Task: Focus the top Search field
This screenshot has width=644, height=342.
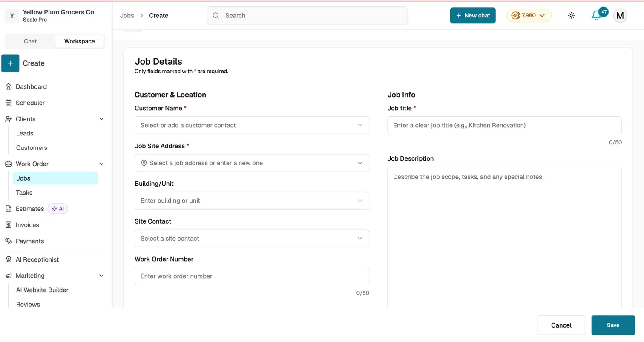Action: (307, 16)
